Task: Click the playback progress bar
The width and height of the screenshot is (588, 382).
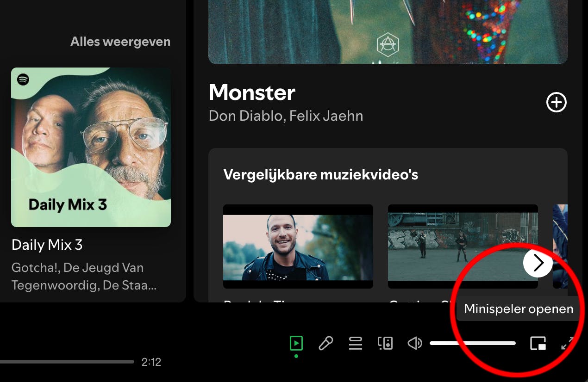Action: coord(67,362)
